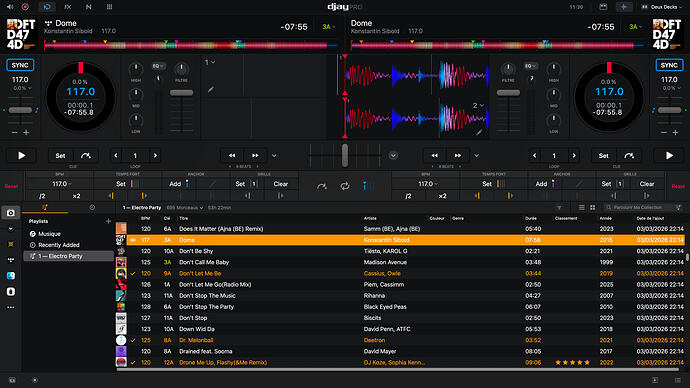Screen dimensions: 690x388
Task: Click the left deck track overview waveform
Action: (x=190, y=44)
